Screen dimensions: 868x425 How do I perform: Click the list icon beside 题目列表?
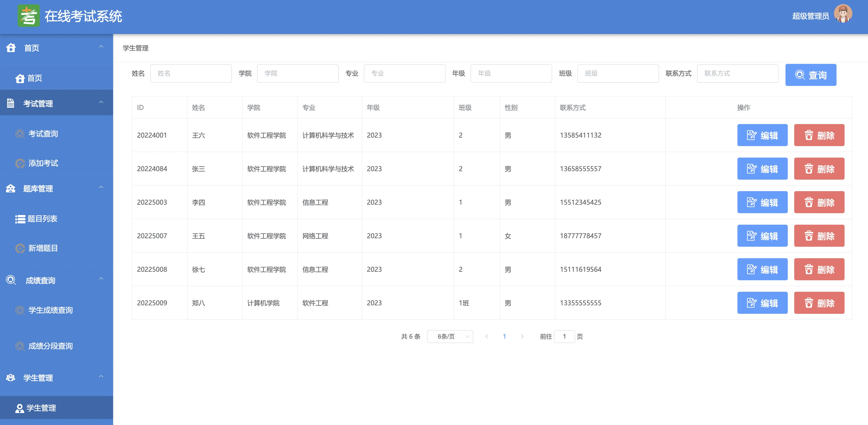(x=20, y=219)
